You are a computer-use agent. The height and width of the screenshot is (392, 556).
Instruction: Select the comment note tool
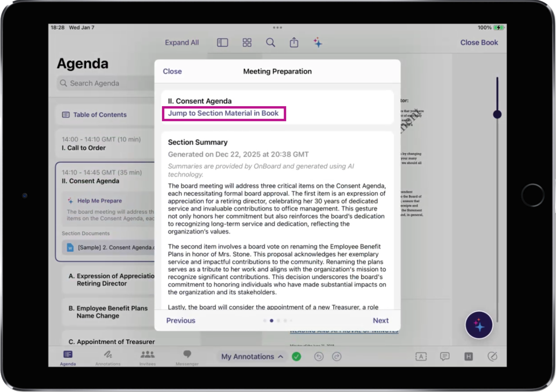445,356
